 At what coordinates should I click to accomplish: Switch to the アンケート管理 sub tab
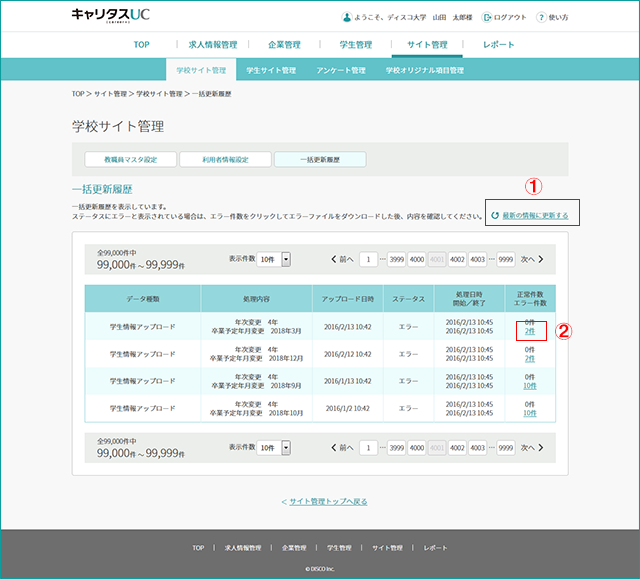click(341, 70)
